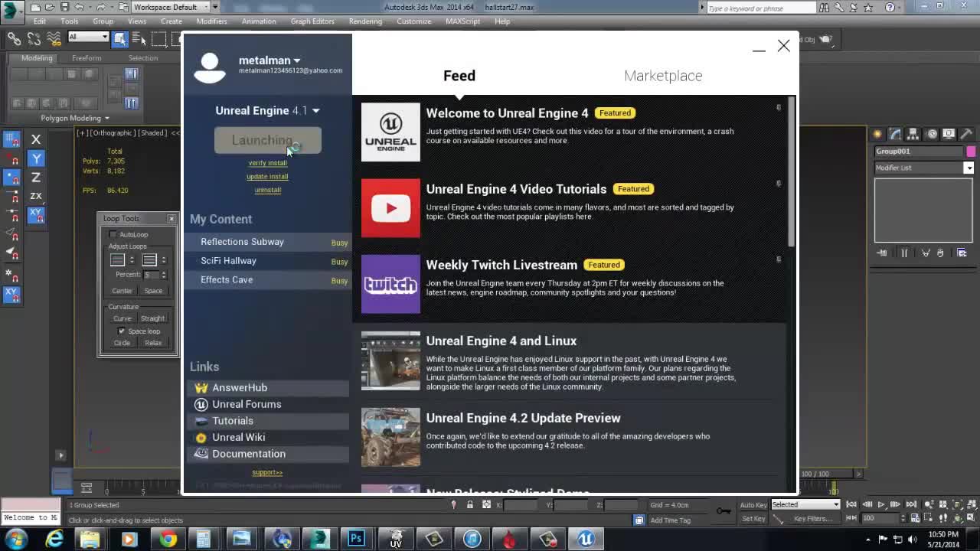This screenshot has height=551, width=980.
Task: Click the uninstall link
Action: 267,190
